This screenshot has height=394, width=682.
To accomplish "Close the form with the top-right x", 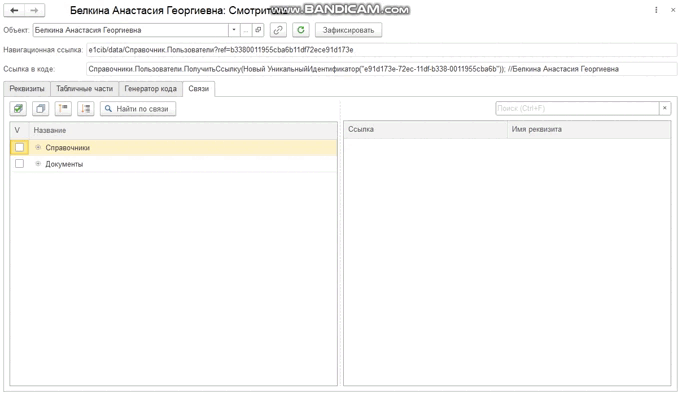I will click(x=673, y=10).
